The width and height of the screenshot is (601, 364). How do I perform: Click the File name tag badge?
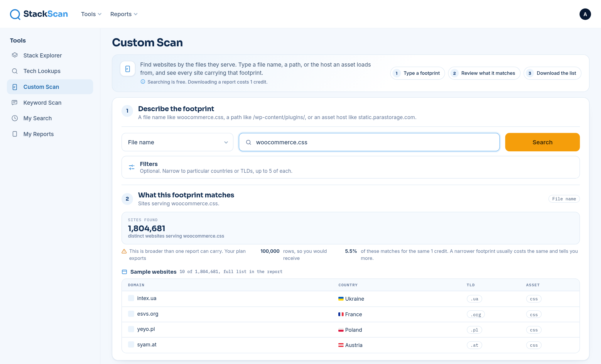click(x=564, y=199)
